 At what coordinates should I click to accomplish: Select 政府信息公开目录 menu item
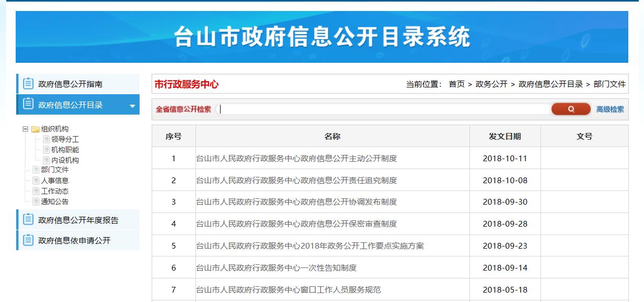(x=78, y=104)
